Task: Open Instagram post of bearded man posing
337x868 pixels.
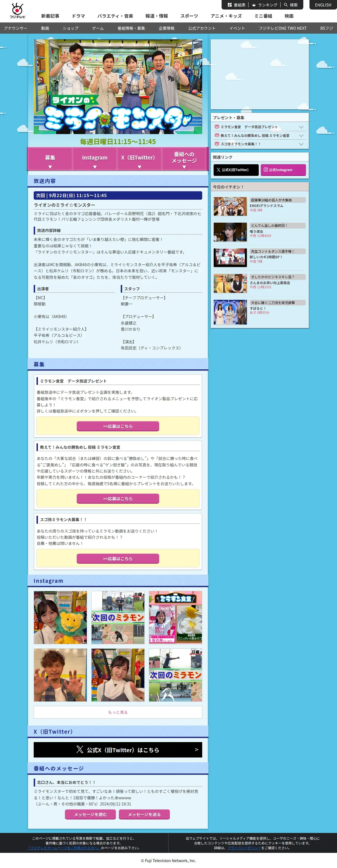Action: [x=60, y=675]
